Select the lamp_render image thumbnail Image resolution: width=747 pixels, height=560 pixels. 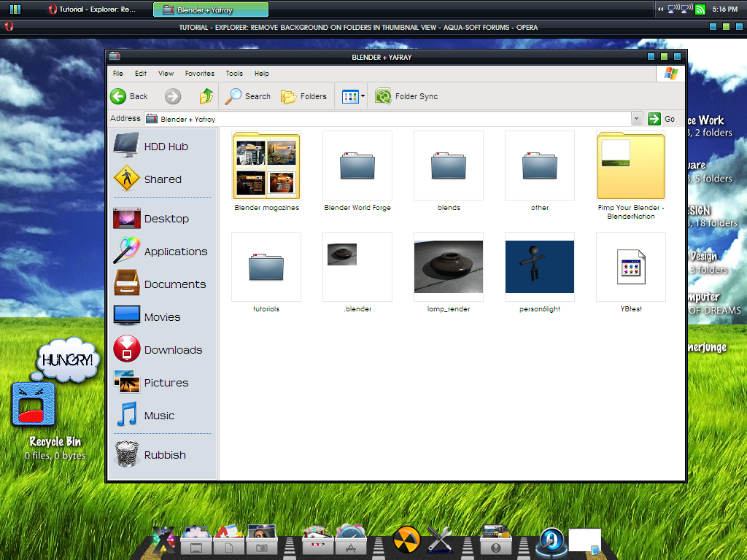pyautogui.click(x=449, y=267)
